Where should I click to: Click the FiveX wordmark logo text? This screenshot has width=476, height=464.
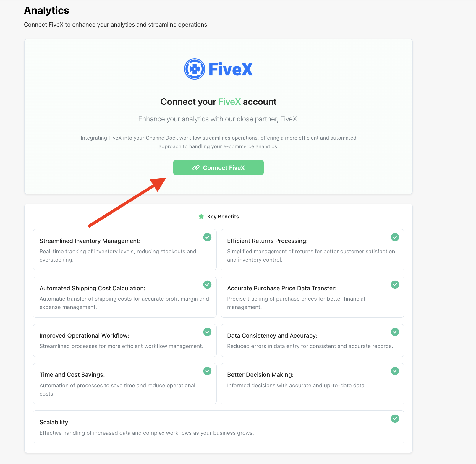click(x=231, y=69)
